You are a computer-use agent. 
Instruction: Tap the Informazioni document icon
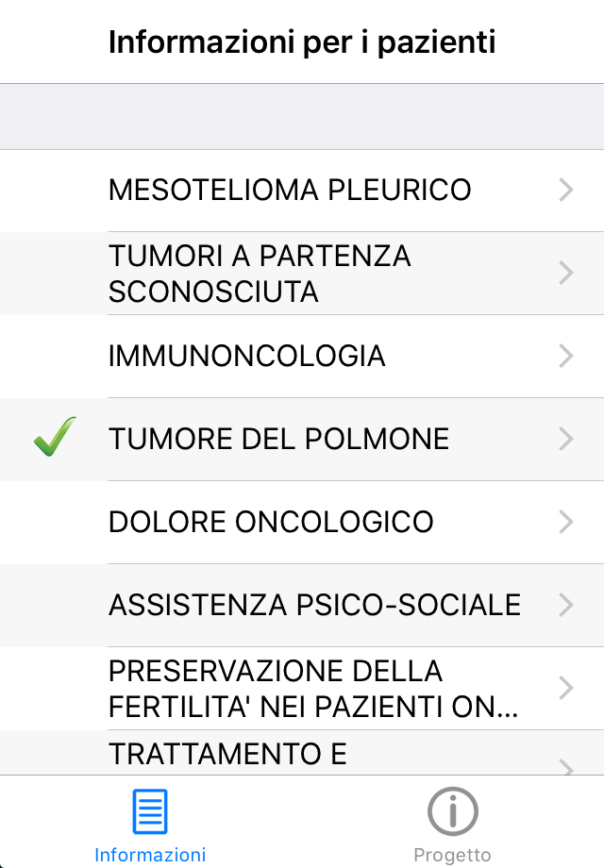tap(150, 811)
